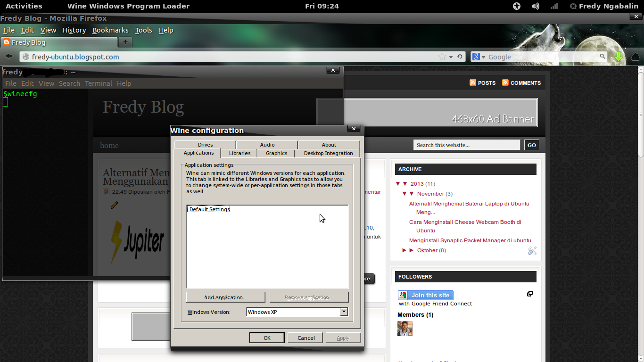
Task: Open the Search menu in terminal window
Action: [x=69, y=83]
